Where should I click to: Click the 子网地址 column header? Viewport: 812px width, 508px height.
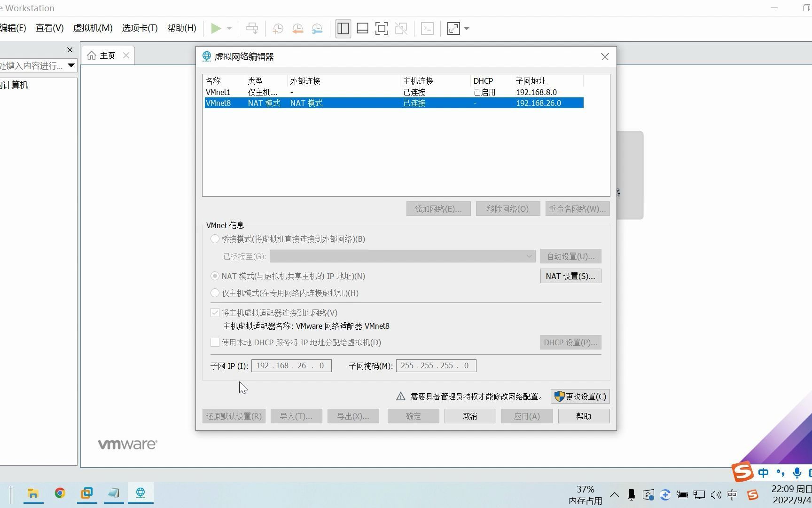(x=531, y=81)
